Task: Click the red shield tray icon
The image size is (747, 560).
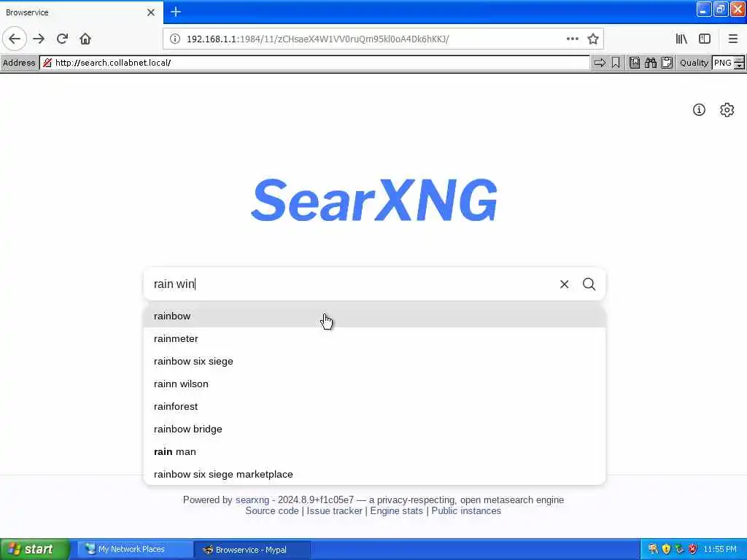Action: click(693, 549)
